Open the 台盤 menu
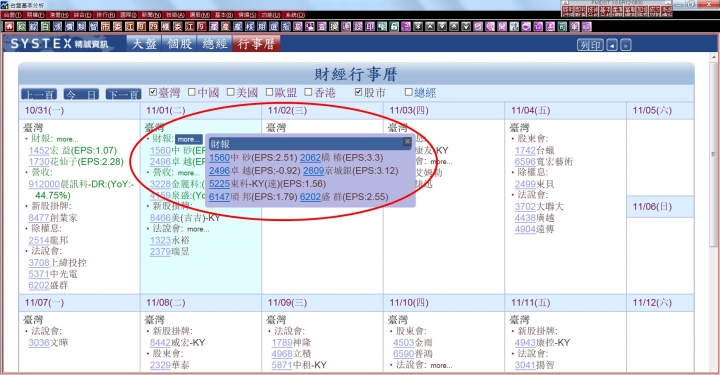The height and width of the screenshot is (375, 720). coord(12,15)
